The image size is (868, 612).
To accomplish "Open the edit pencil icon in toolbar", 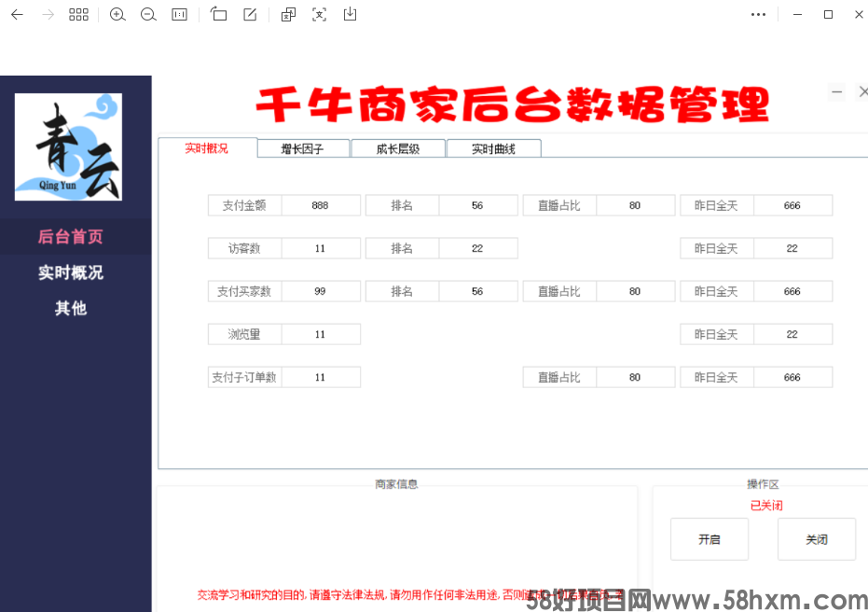I will coord(250,14).
